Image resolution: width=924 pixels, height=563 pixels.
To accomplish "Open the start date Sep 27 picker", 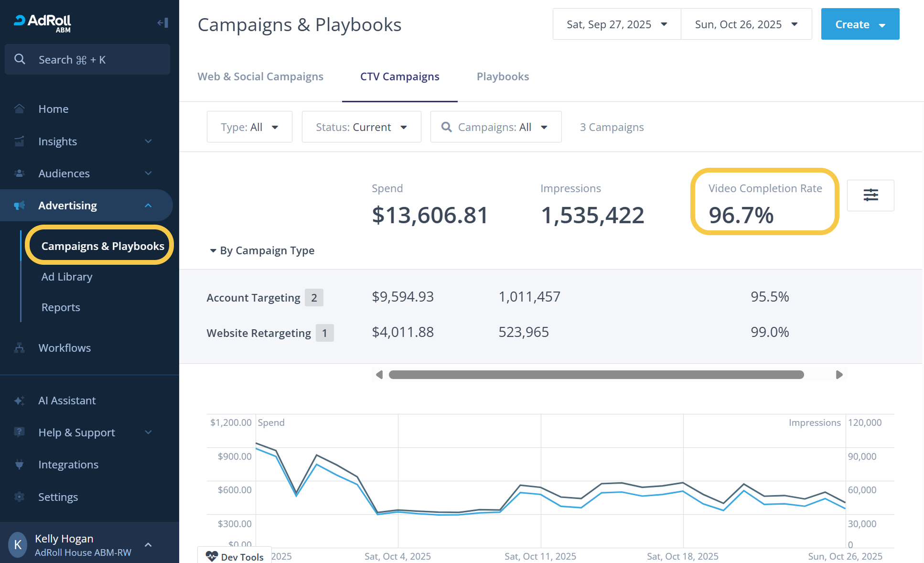I will click(616, 24).
